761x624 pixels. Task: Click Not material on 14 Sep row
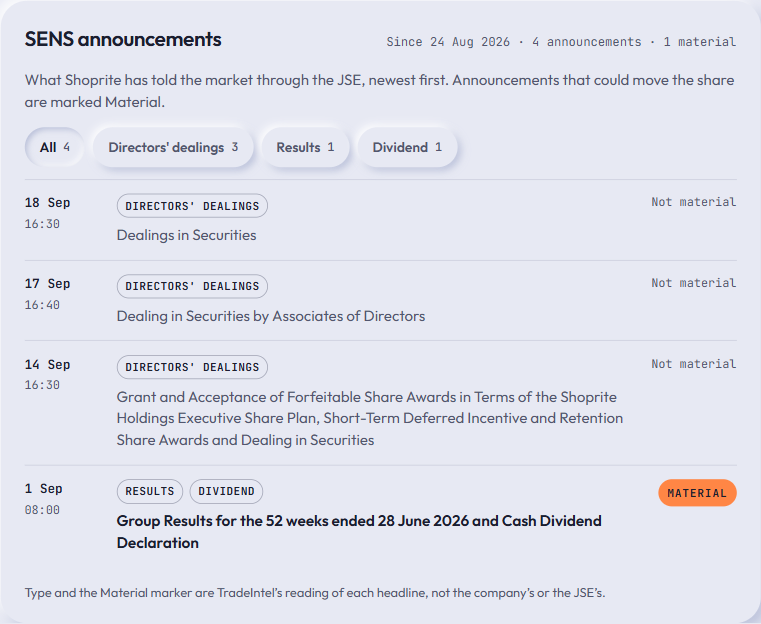click(694, 364)
